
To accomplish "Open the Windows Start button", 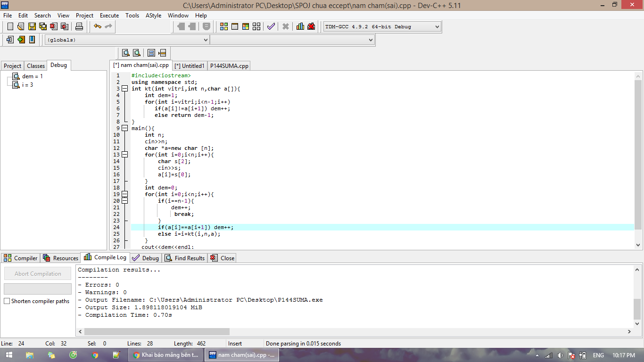I will coord(9,355).
